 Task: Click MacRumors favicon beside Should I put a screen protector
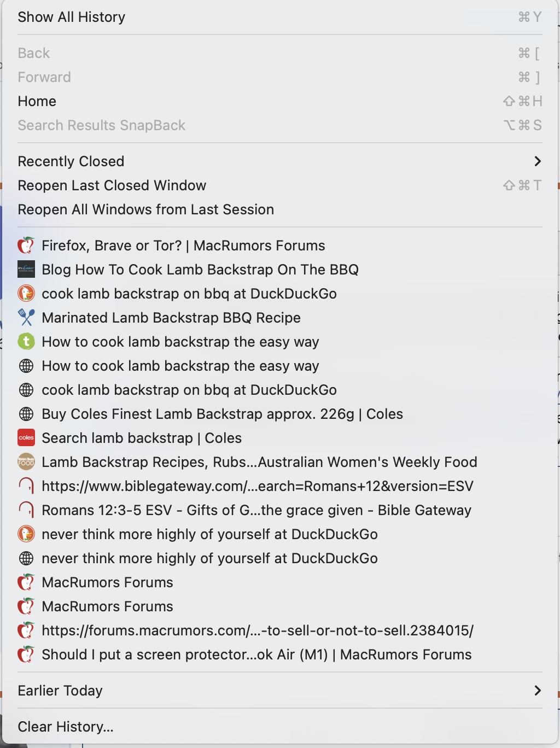[26, 654]
